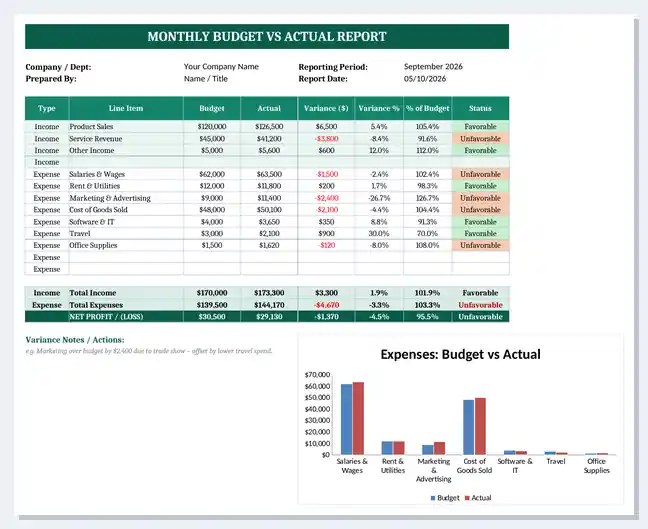Click the Marketing variance '-$2,400'
Screen dimensions: 648x529
pyautogui.click(x=326, y=198)
